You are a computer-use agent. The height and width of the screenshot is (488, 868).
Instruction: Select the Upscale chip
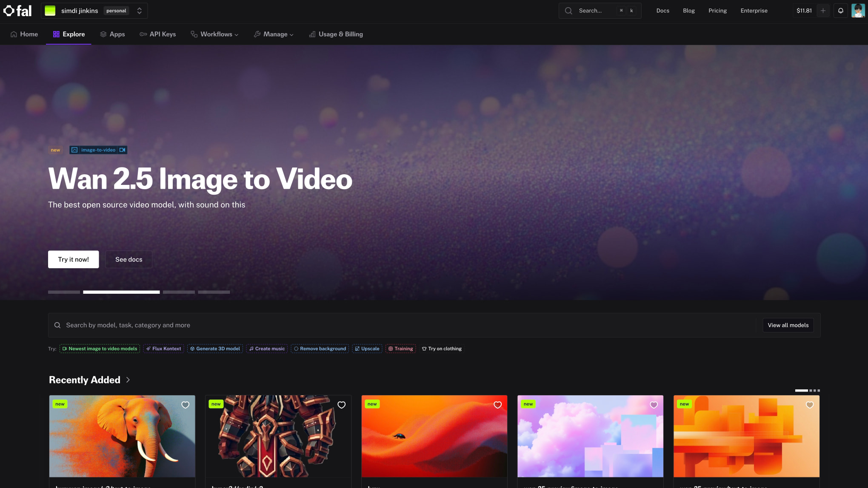tap(367, 349)
